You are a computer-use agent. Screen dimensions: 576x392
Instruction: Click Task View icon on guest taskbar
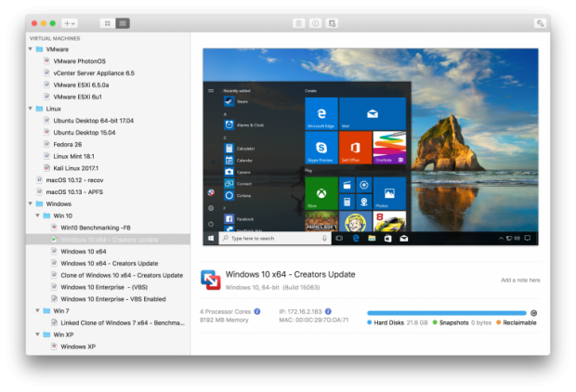339,239
